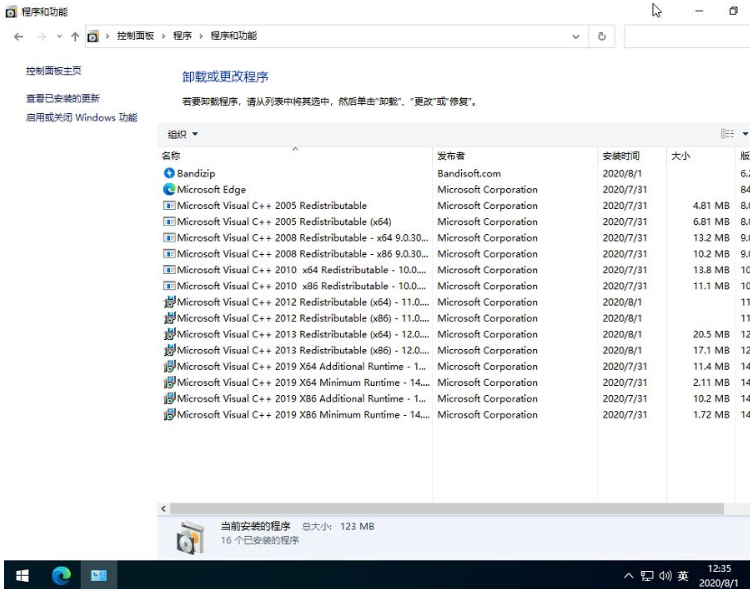The image size is (750, 589).
Task: Click the search box in Programs window
Action: 687,36
